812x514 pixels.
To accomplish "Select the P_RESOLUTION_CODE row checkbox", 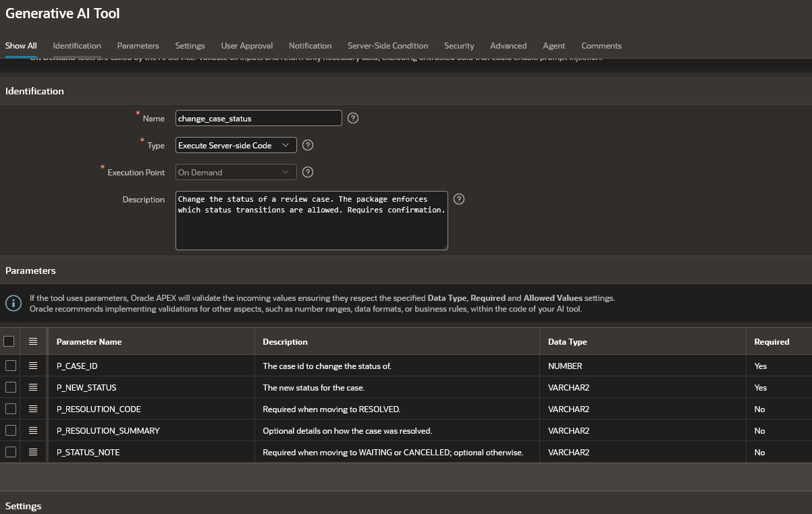I will pos(10,409).
